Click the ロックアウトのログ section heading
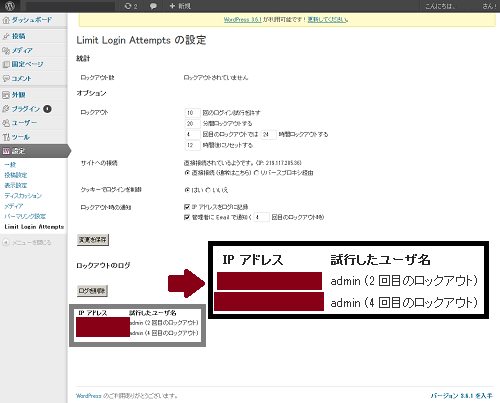Viewport: 500px width, 403px height. point(103,266)
